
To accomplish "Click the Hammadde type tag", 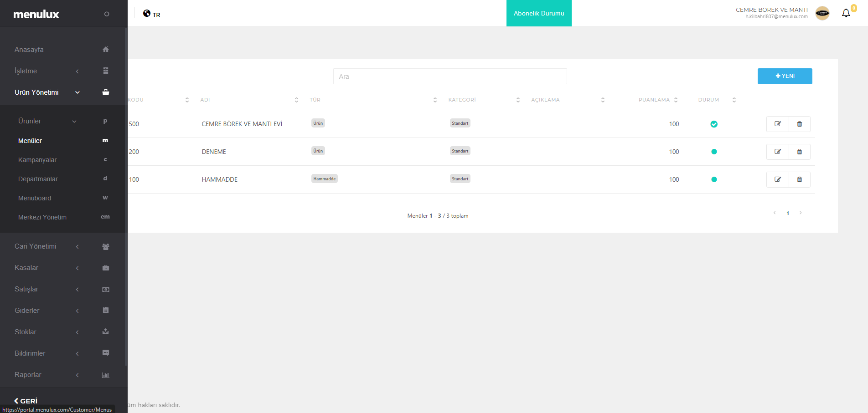I will 325,179.
